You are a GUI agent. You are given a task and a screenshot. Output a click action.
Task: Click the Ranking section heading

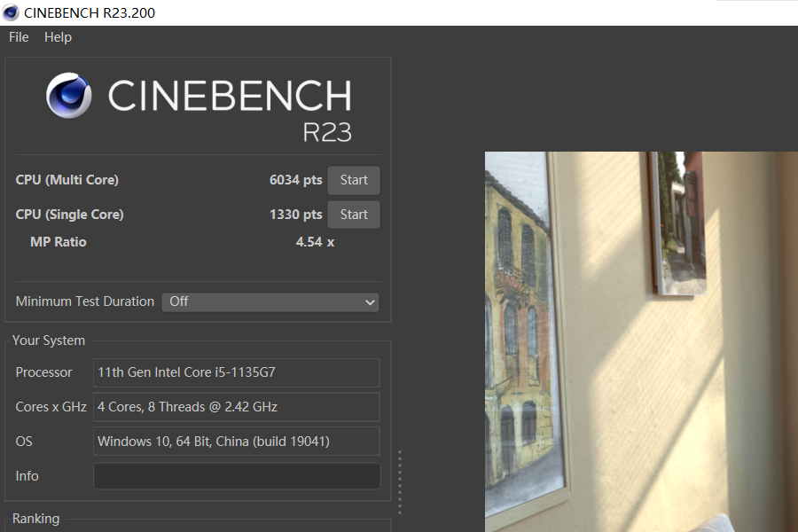pos(36,519)
